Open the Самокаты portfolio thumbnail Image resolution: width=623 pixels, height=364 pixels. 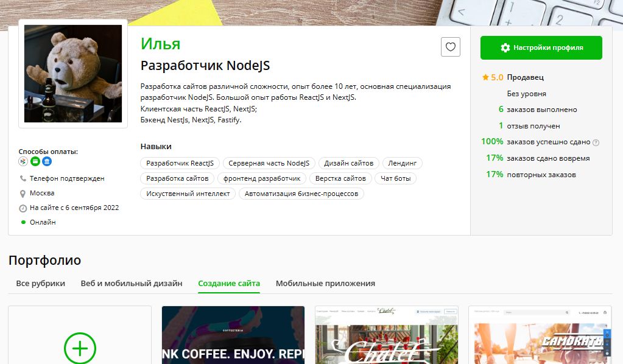click(540, 335)
